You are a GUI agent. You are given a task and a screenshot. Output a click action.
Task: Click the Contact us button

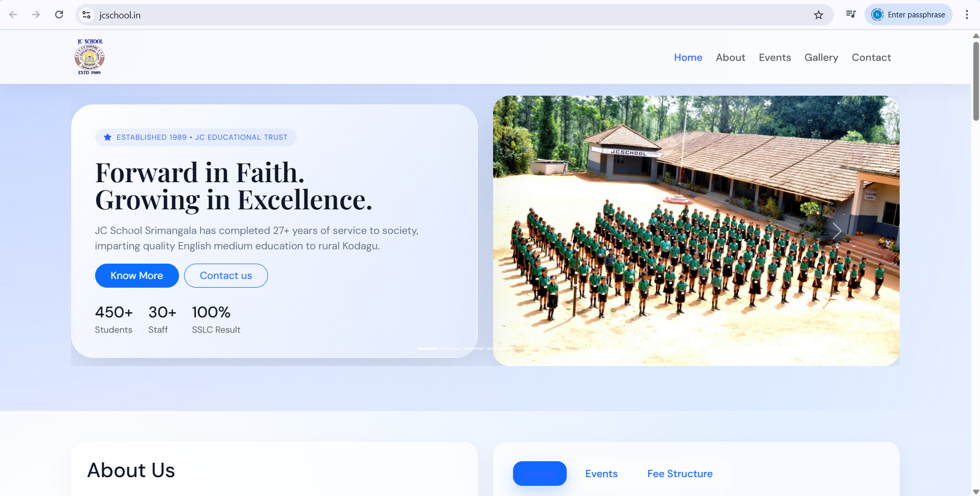coord(225,276)
